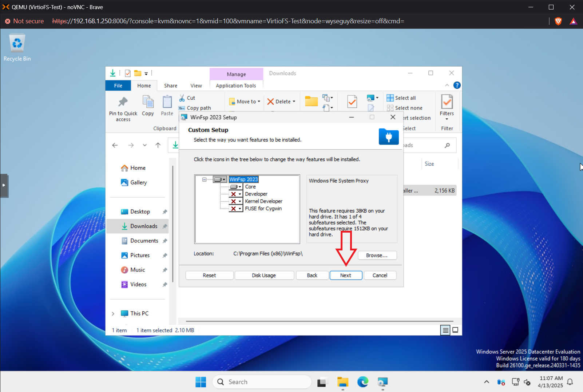
Task: Switch to the Share ribbon tab
Action: coord(171,86)
